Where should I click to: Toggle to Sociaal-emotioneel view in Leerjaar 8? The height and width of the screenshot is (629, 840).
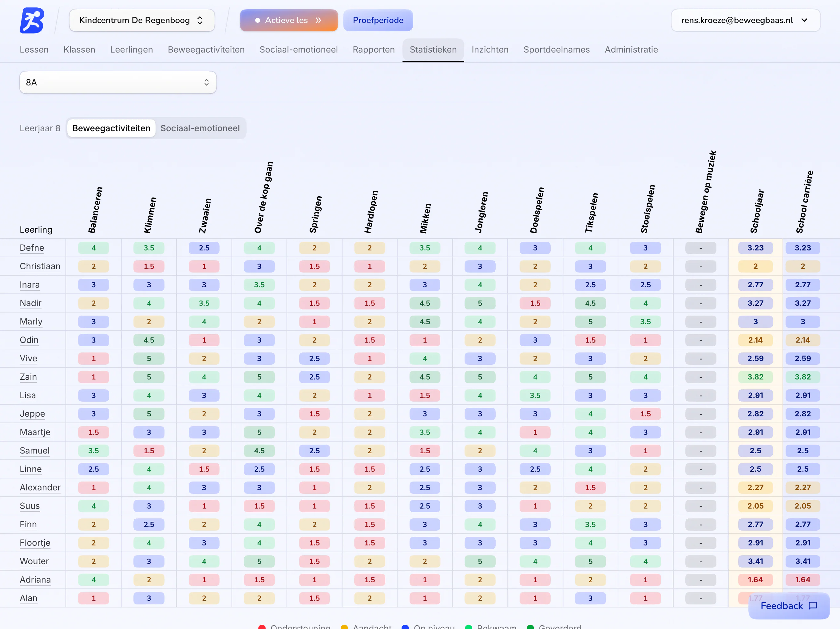pos(200,128)
